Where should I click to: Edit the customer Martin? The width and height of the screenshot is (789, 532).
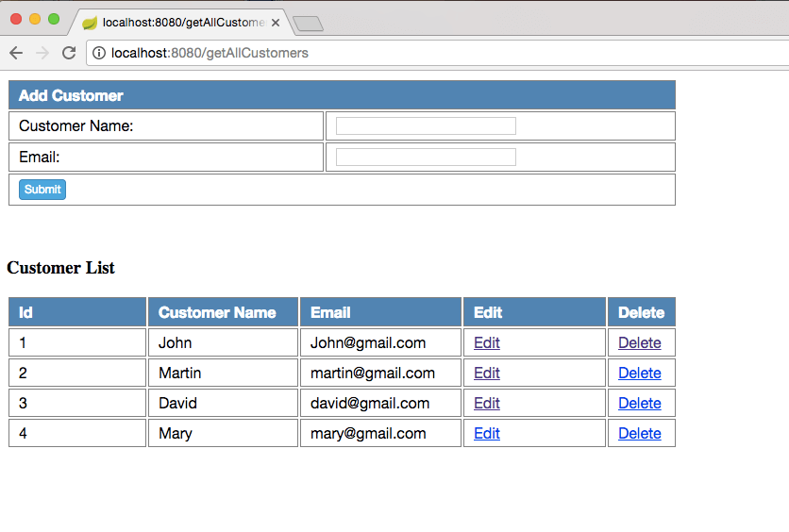pos(487,374)
